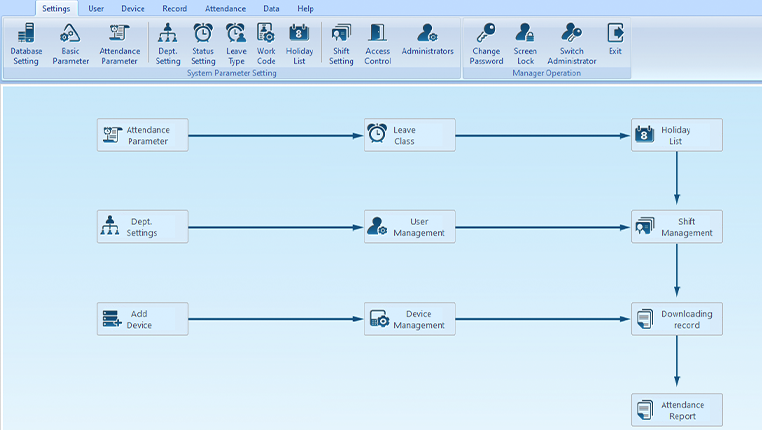Switch to the User tab
This screenshot has width=762, height=430.
[96, 8]
